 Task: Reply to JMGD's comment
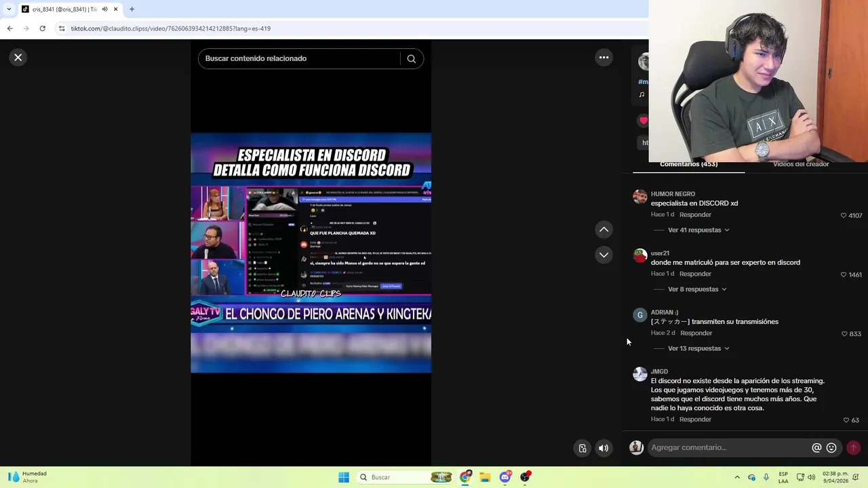click(695, 420)
